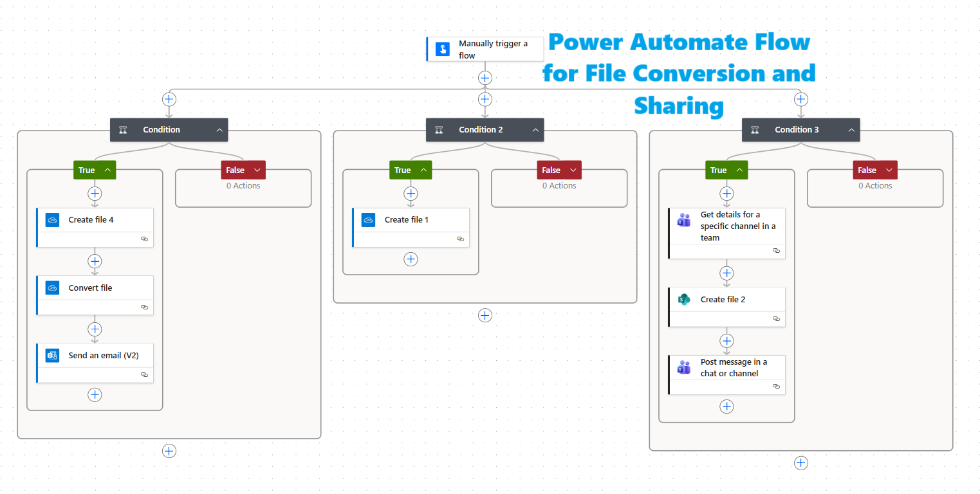
Task: Expand the False branch of Condition 2
Action: (573, 170)
